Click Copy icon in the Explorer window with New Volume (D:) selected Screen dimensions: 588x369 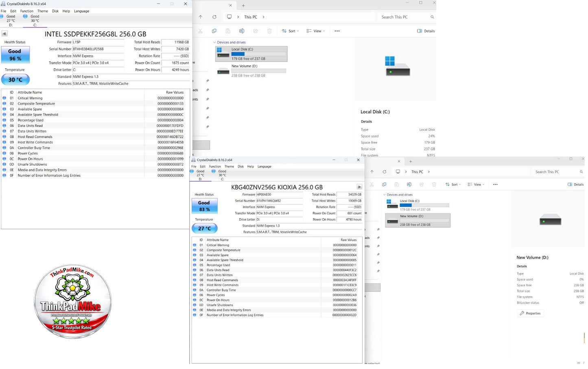click(384, 184)
